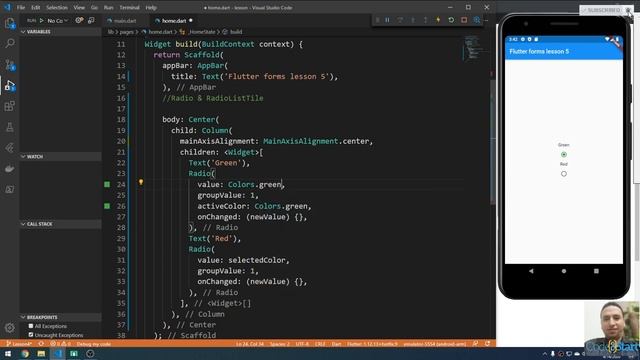Open the Terminal menu
This screenshot has width=640, height=360.
tap(129, 7)
